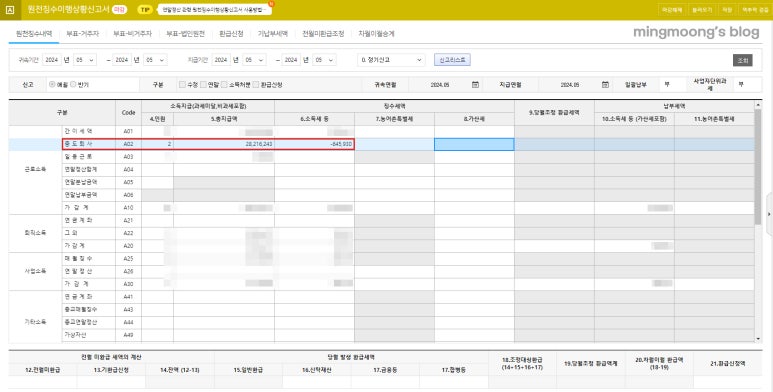The height and width of the screenshot is (392, 773).
Task: Click the table's vertical scrollbar thumb
Action: (758, 167)
